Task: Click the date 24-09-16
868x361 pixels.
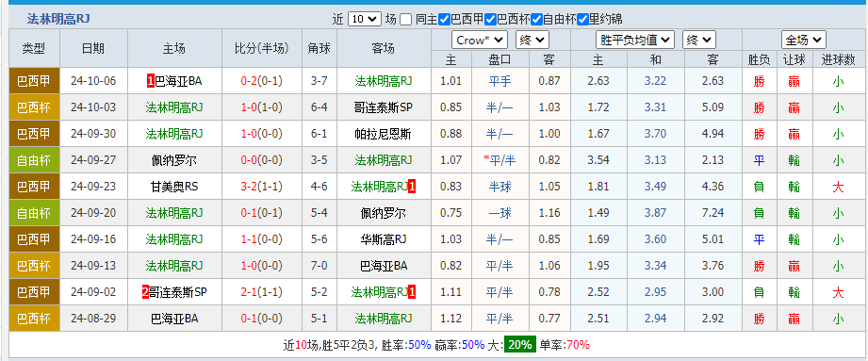Action: tap(93, 239)
